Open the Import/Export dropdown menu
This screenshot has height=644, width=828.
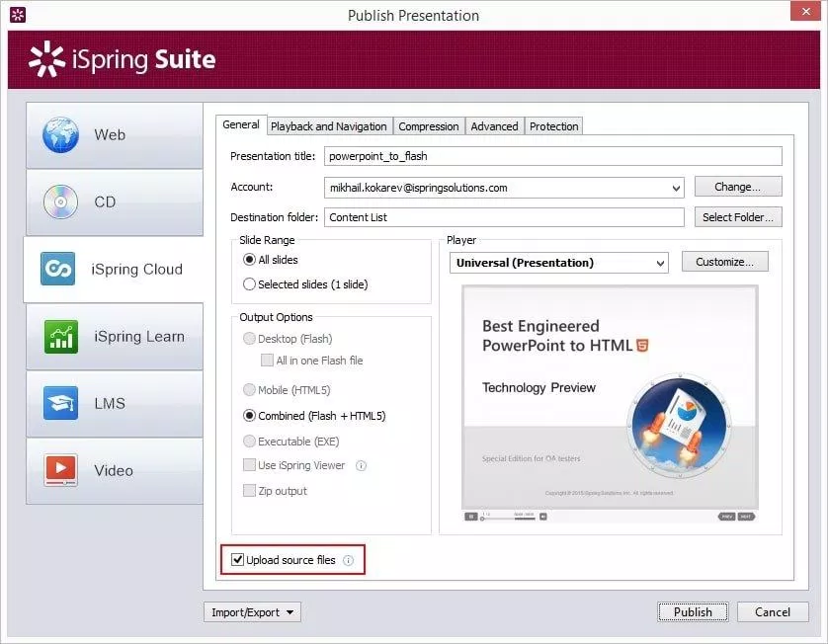(252, 612)
